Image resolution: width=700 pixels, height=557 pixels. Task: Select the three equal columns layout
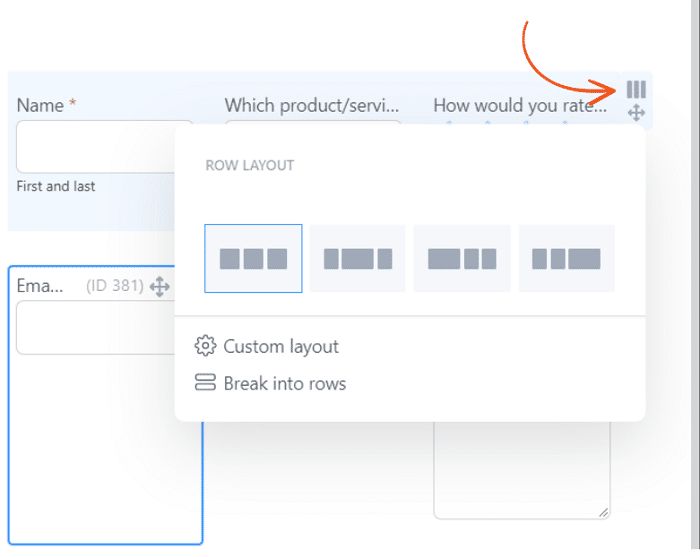(x=253, y=259)
